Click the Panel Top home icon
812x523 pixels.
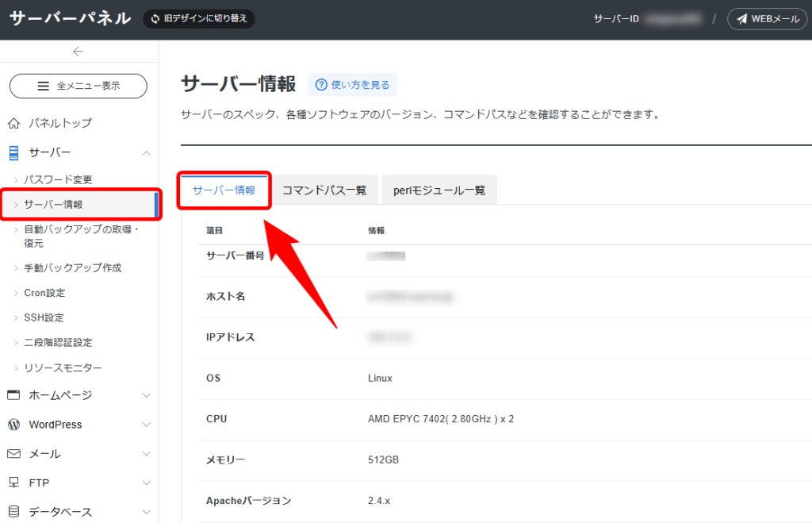(x=13, y=123)
